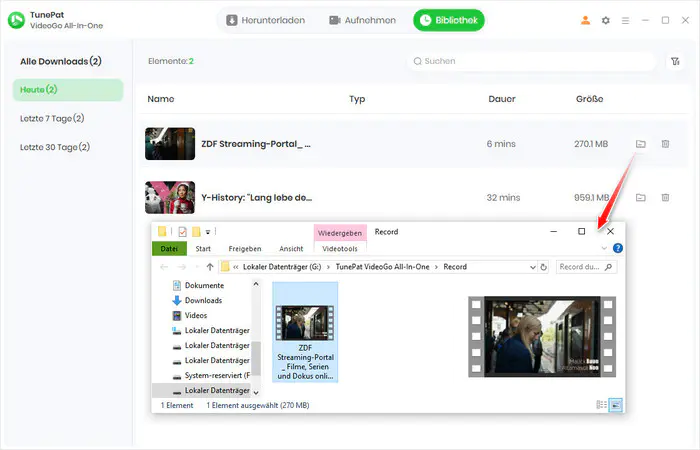This screenshot has width=700, height=450.
Task: Expand the Explorer ribbon chevron
Action: click(604, 248)
